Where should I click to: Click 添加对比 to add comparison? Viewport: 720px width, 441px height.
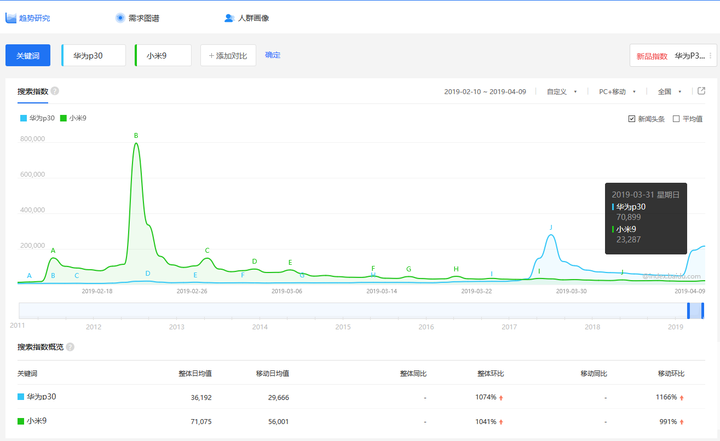(x=228, y=56)
